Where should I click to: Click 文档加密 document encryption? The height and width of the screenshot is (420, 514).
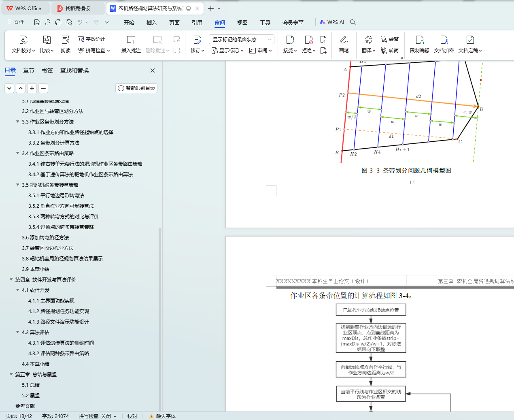(444, 45)
